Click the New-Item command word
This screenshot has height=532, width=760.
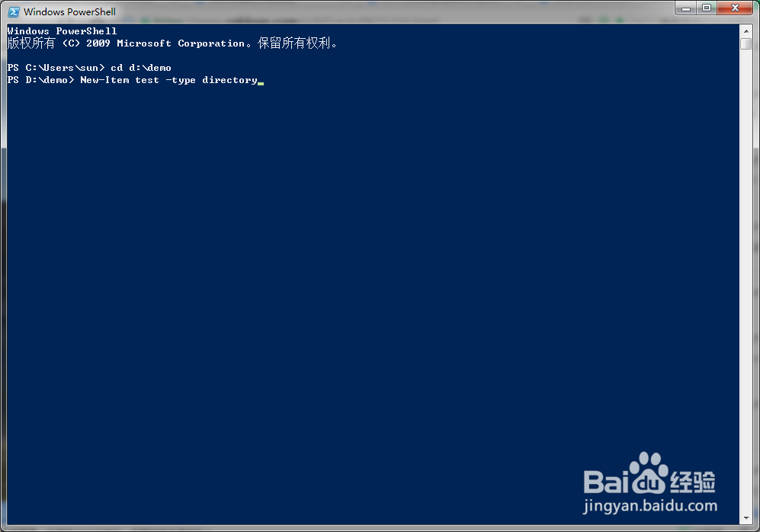pyautogui.click(x=104, y=80)
